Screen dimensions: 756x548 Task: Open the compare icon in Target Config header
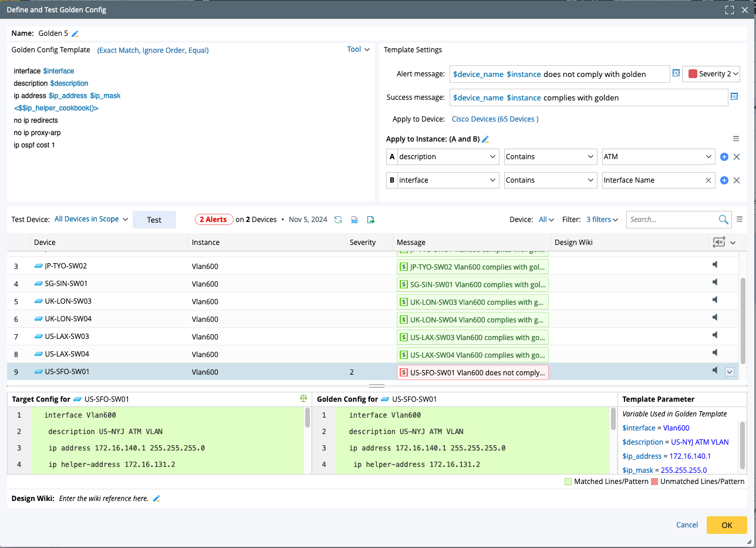(x=303, y=398)
